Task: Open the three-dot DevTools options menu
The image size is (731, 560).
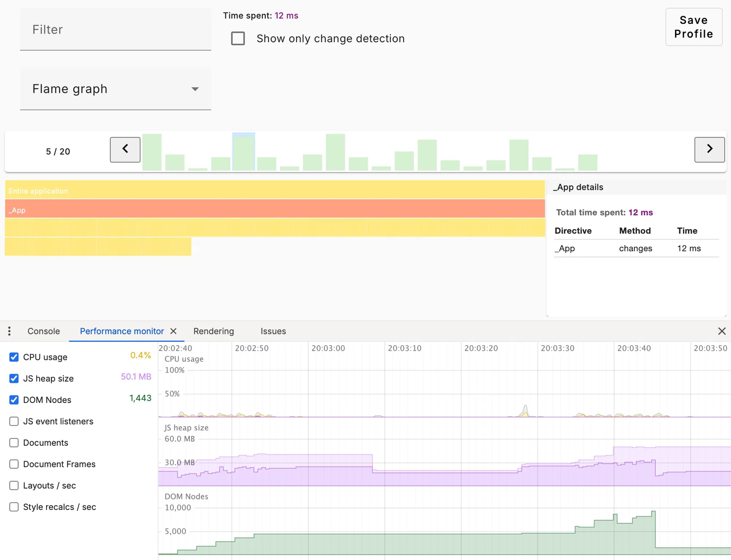Action: pyautogui.click(x=10, y=331)
